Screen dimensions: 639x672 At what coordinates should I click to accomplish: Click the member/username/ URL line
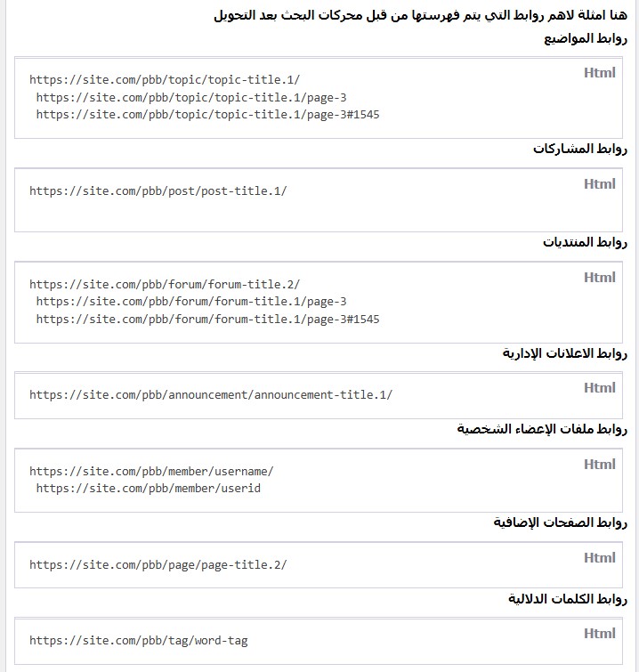pyautogui.click(x=151, y=472)
